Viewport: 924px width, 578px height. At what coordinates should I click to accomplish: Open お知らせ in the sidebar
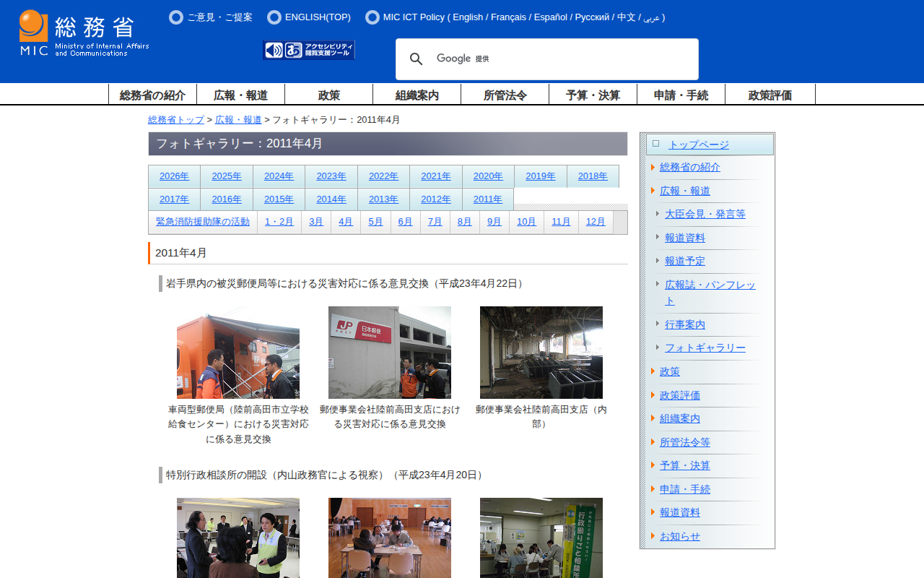(680, 536)
